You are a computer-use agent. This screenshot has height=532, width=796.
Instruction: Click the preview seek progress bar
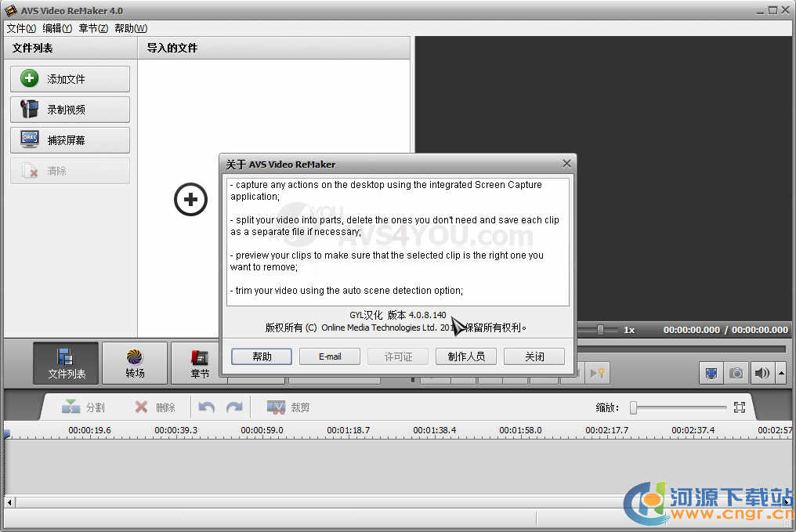click(x=682, y=349)
